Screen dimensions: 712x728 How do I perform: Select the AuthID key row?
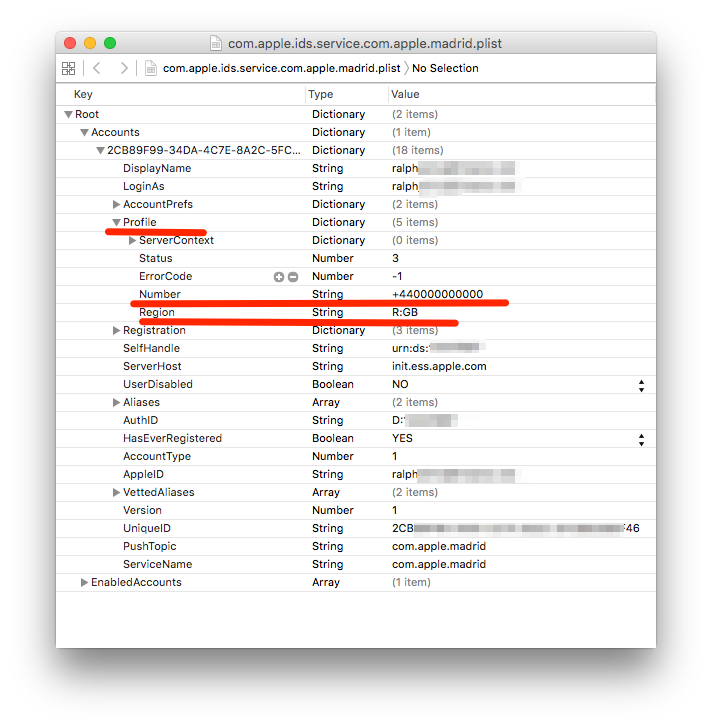tap(356, 420)
